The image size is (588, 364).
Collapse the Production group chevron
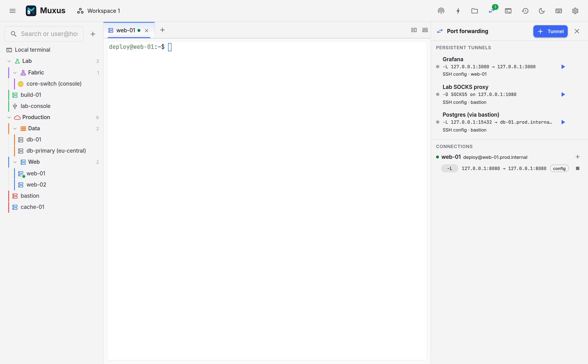pos(9,117)
